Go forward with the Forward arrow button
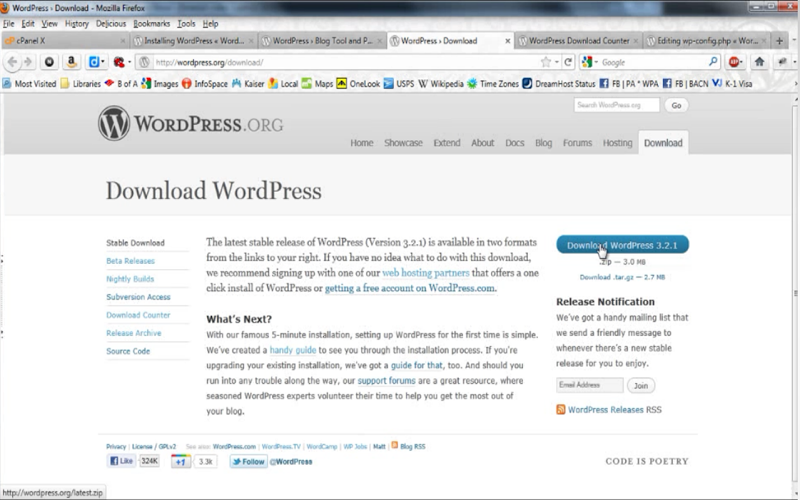The height and width of the screenshot is (500, 800). click(x=29, y=62)
